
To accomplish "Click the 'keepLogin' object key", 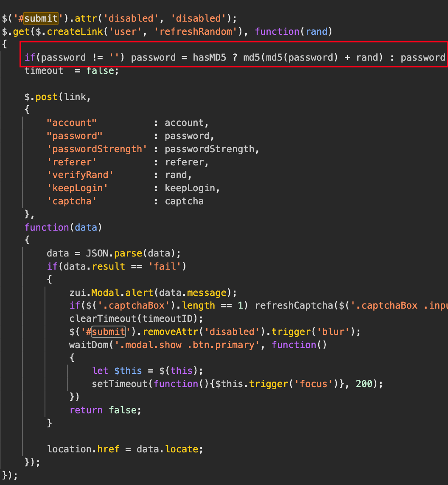I will click(x=77, y=188).
